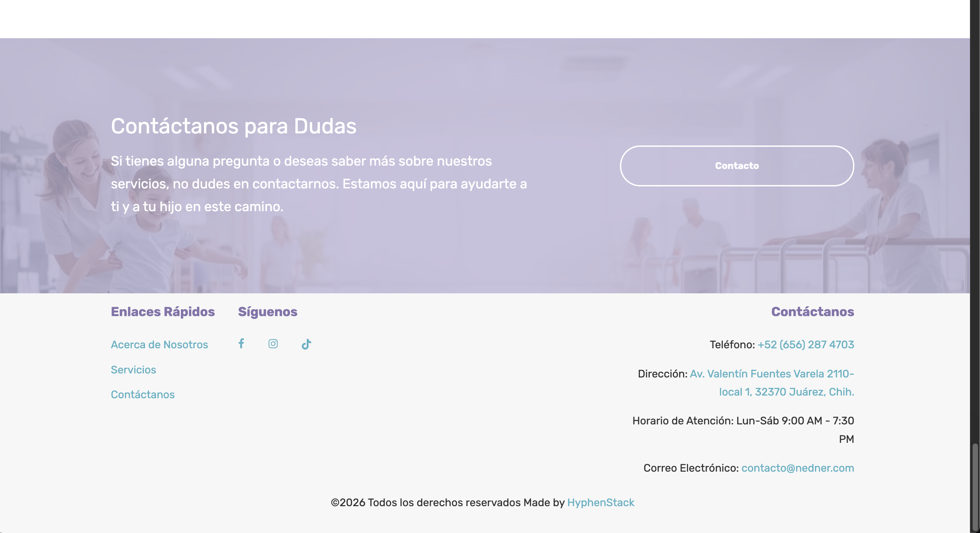
Task: Click the Horario de Atención text
Action: [x=743, y=421]
